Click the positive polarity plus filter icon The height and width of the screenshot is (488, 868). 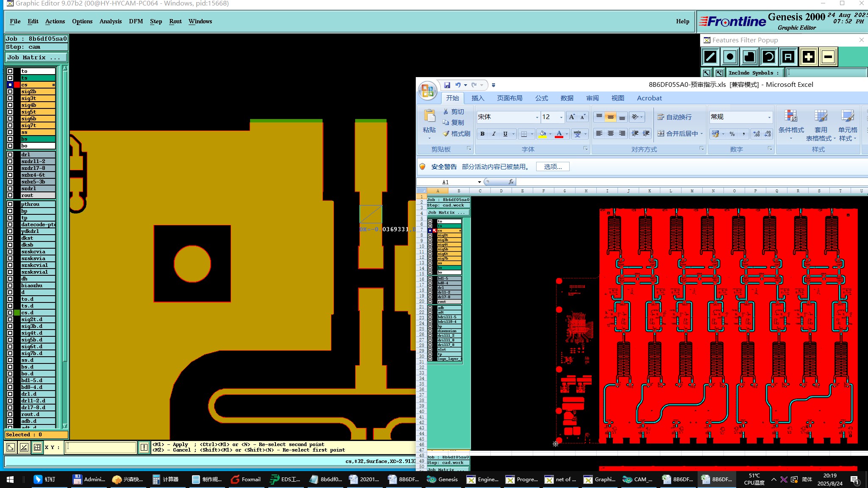tap(808, 57)
